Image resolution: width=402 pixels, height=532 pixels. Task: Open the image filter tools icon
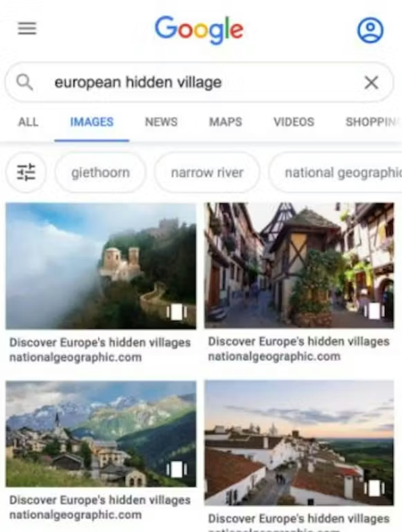click(x=26, y=172)
